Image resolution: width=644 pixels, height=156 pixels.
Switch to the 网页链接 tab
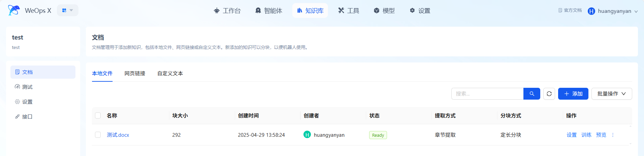[x=135, y=73]
